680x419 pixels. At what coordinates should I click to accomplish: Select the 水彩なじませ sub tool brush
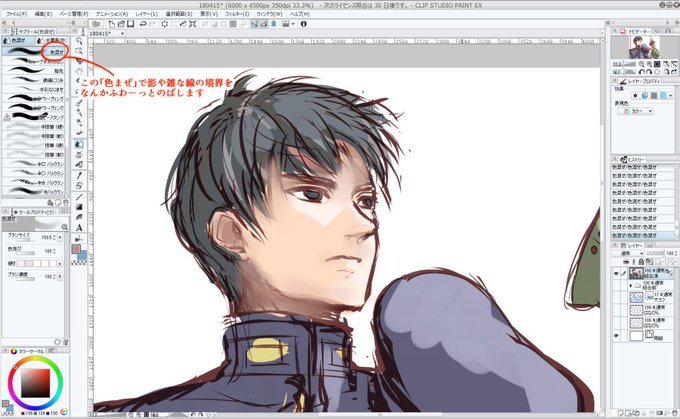pyautogui.click(x=34, y=89)
